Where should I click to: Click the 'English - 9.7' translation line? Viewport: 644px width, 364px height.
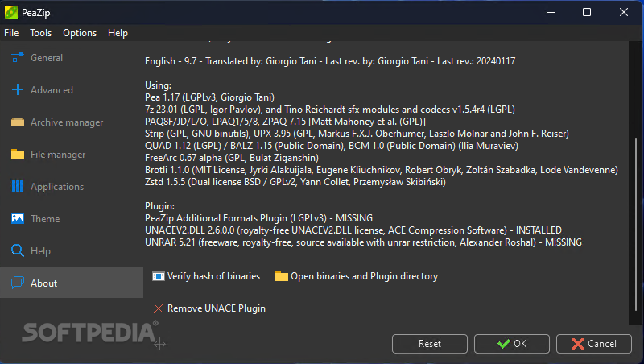point(330,61)
